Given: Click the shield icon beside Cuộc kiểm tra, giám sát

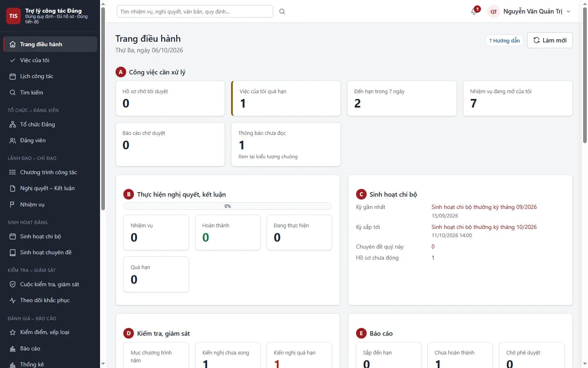Looking at the screenshot, I should [13, 284].
